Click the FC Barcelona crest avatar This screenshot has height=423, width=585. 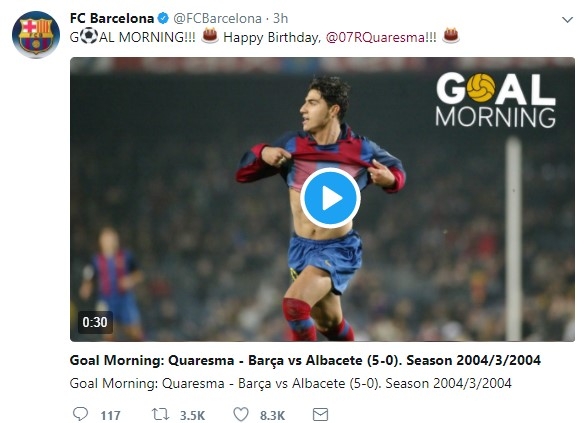(x=36, y=35)
